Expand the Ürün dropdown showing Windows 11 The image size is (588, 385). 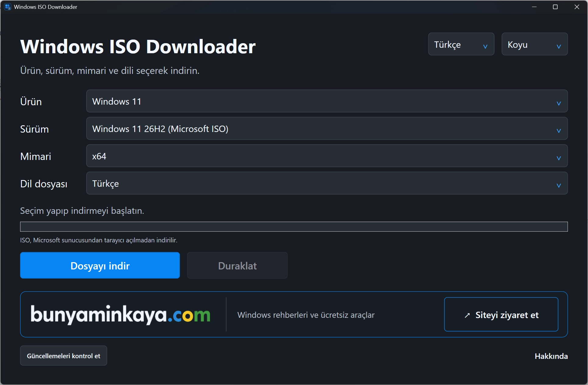click(x=327, y=101)
